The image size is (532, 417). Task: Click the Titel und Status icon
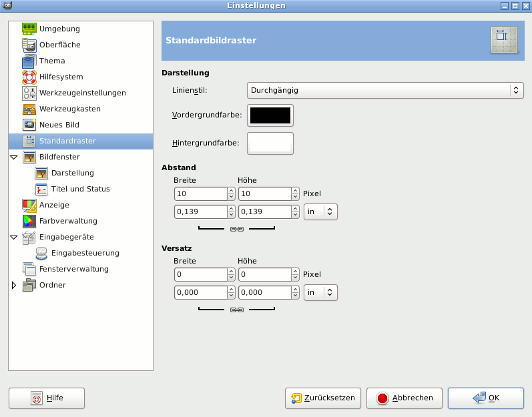pos(41,189)
